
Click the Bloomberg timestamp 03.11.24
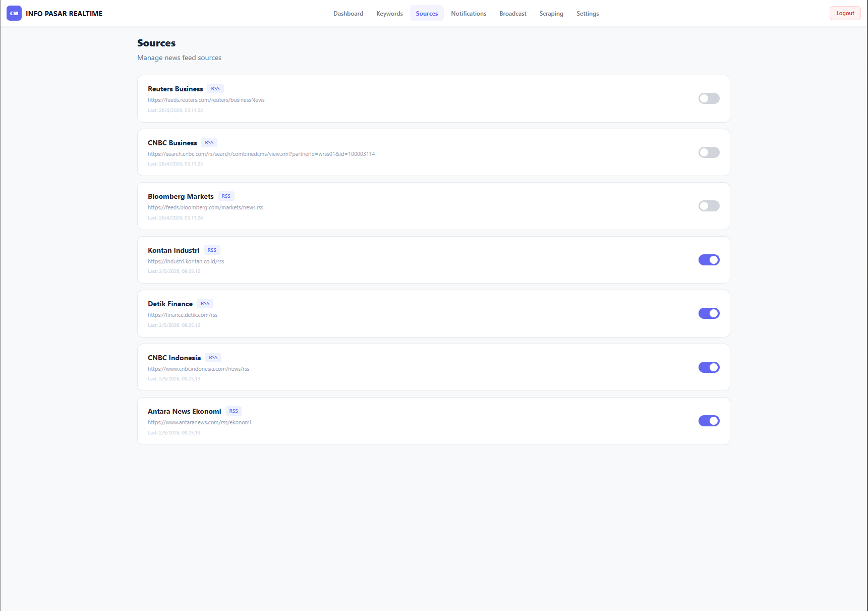coord(176,218)
